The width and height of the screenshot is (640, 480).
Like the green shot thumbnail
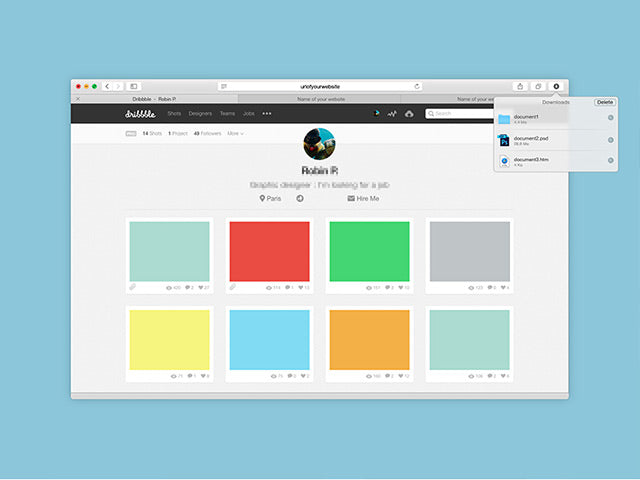400,288
